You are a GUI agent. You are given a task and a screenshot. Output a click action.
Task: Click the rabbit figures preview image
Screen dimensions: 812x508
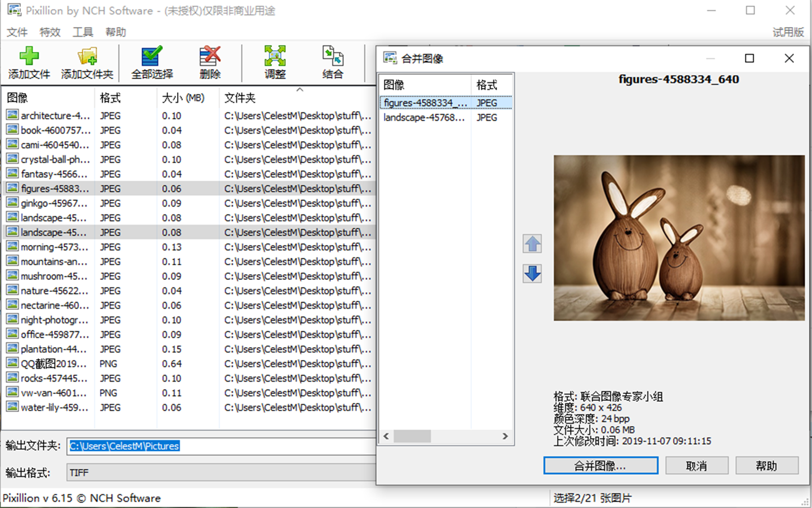coord(679,238)
